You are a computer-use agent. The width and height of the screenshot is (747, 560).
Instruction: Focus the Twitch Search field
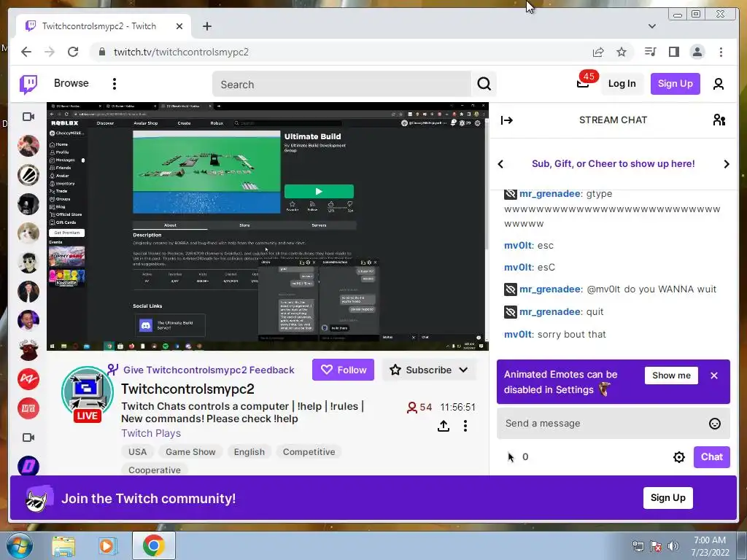click(x=341, y=85)
